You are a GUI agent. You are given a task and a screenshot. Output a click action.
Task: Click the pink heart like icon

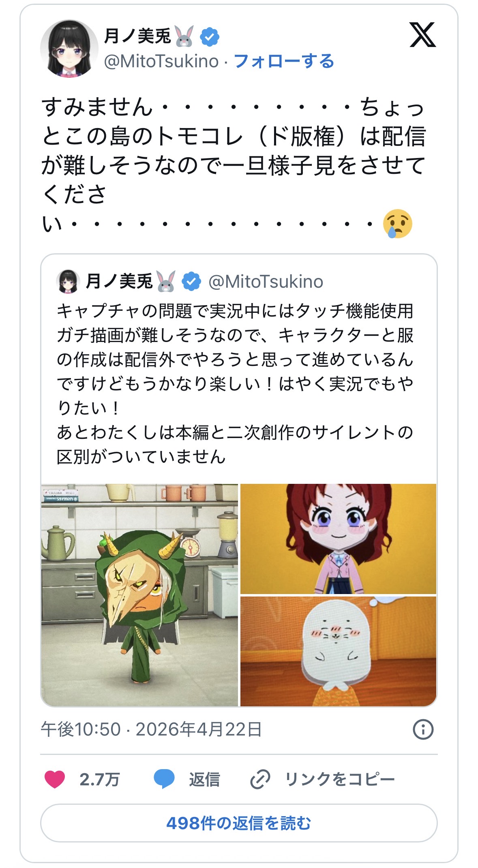(55, 779)
